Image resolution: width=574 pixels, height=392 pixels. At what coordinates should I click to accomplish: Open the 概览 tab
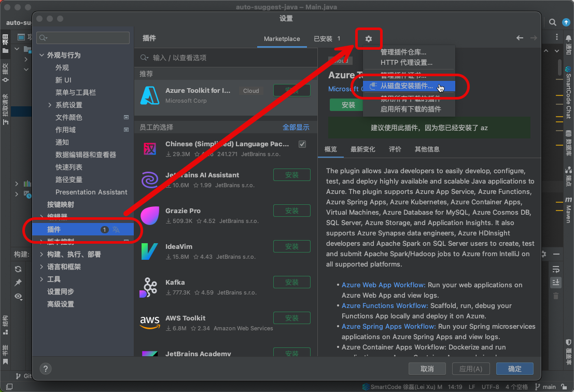tap(331, 149)
